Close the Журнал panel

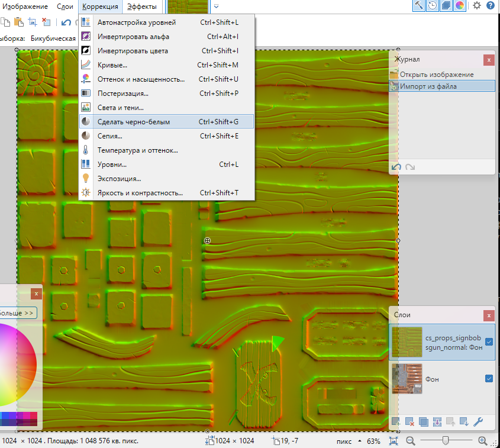pyautogui.click(x=489, y=60)
